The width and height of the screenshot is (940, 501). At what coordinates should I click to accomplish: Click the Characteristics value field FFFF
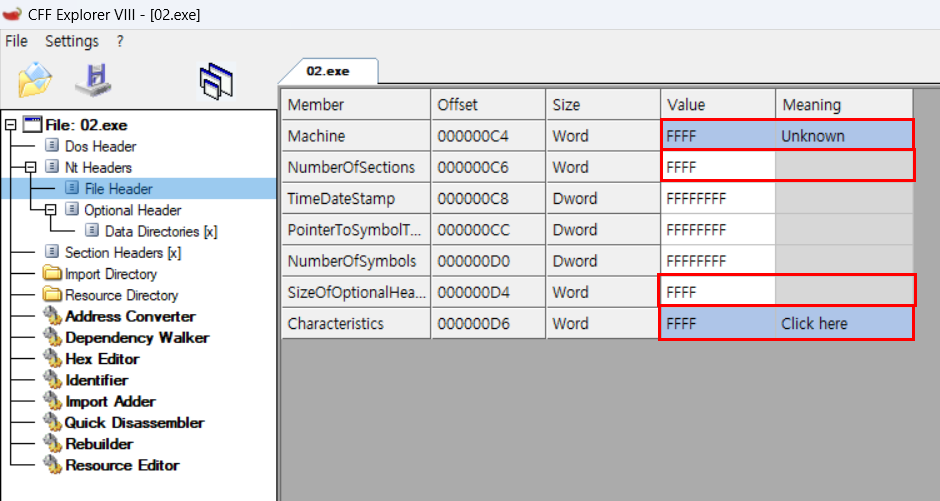pyautogui.click(x=718, y=324)
